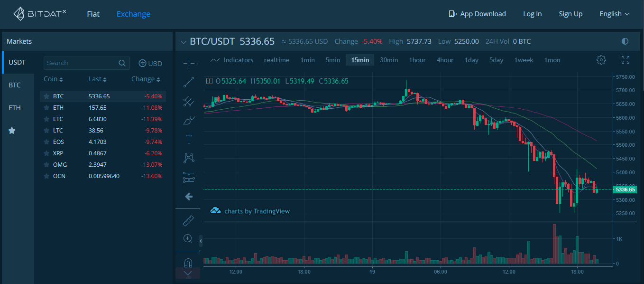Select the ruler measure tool
Screen dimensions: 644x284
click(188, 221)
